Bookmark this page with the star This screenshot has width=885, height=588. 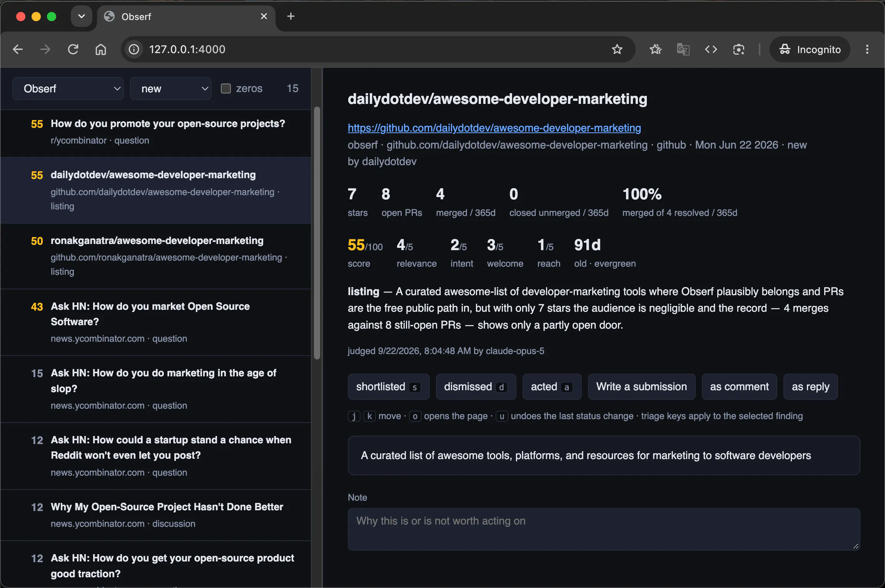click(x=617, y=49)
